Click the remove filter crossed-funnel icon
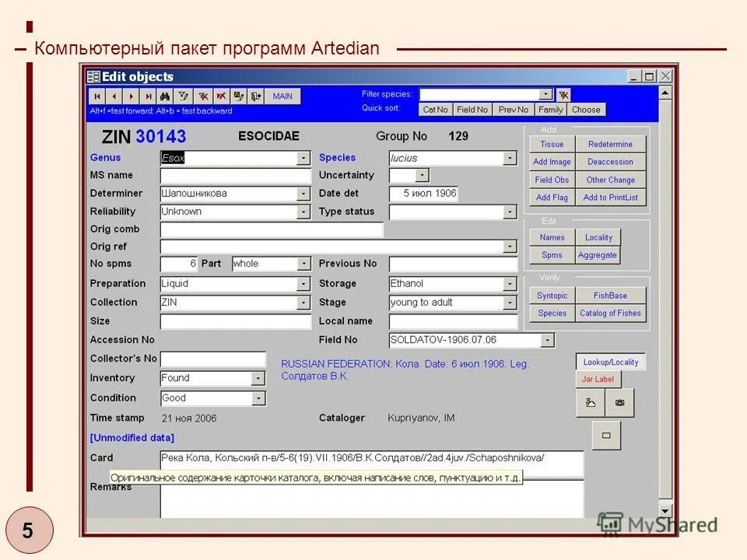747x560 pixels. click(203, 96)
